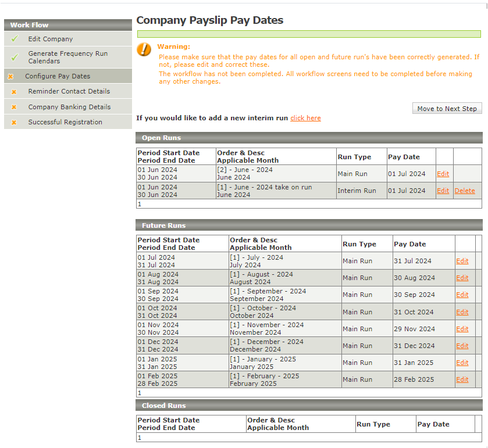Screen dimensions: 488x448
Task: Click orange cross icon beside Company Banking Details
Action: coord(15,107)
